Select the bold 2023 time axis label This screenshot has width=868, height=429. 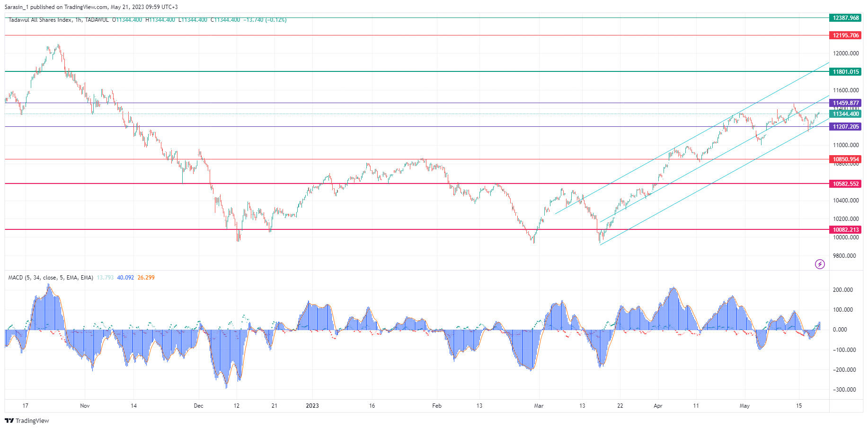312,406
